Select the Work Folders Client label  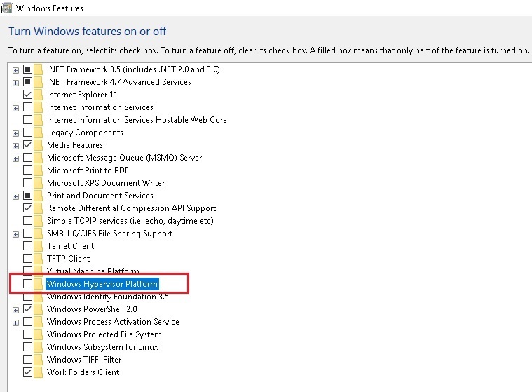click(x=83, y=372)
